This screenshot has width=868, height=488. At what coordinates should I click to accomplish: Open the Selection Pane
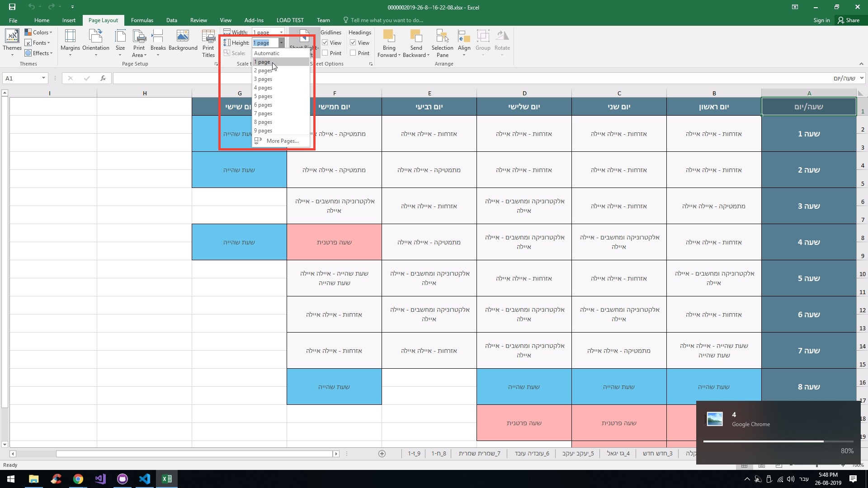(x=442, y=43)
